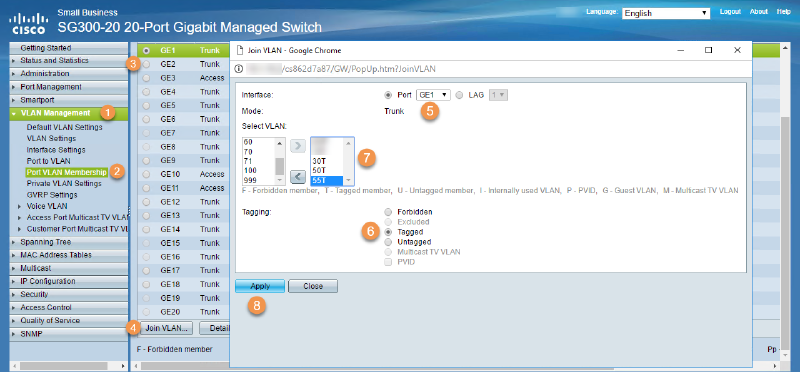
Task: Select Forbidden tagging option
Action: coord(388,211)
